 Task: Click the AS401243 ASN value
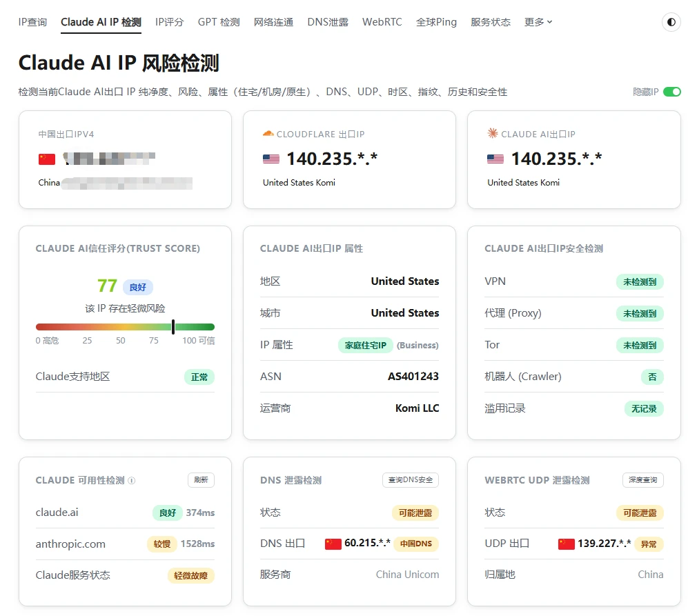point(413,377)
